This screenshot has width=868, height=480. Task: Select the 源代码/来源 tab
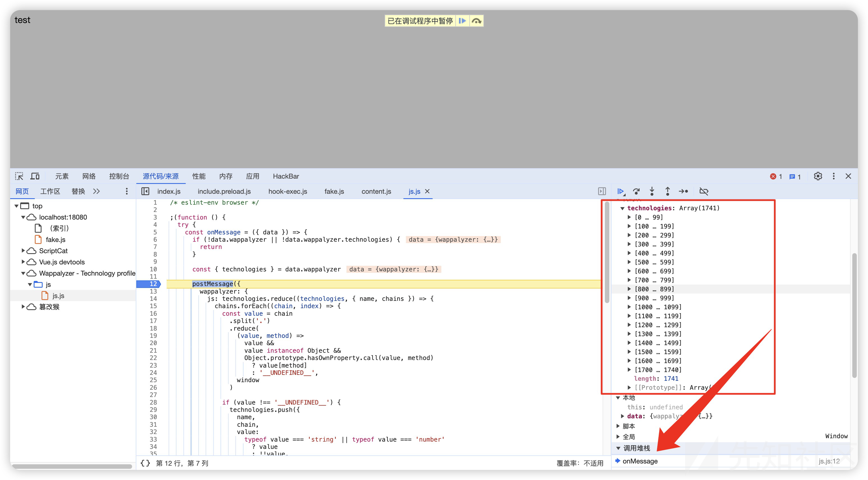[161, 176]
